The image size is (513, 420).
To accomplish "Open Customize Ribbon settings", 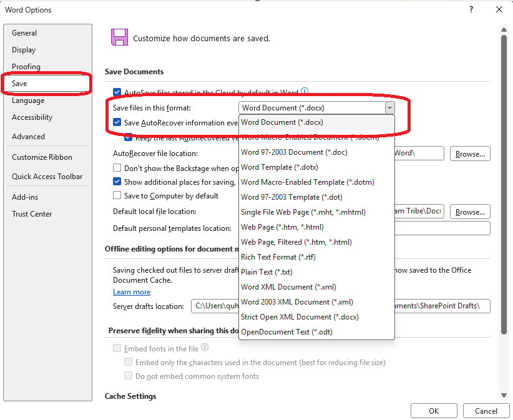I will coord(47,157).
